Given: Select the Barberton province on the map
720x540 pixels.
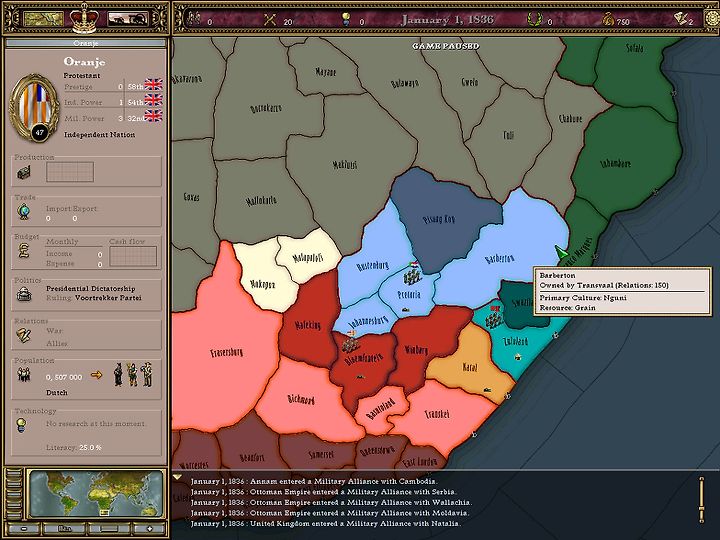Looking at the screenshot, I should pyautogui.click(x=500, y=259).
